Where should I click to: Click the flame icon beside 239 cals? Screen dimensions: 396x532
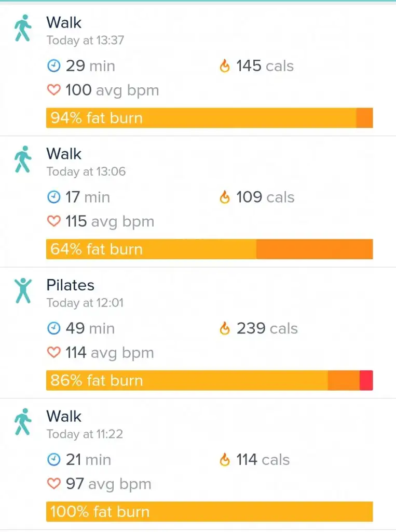click(224, 328)
